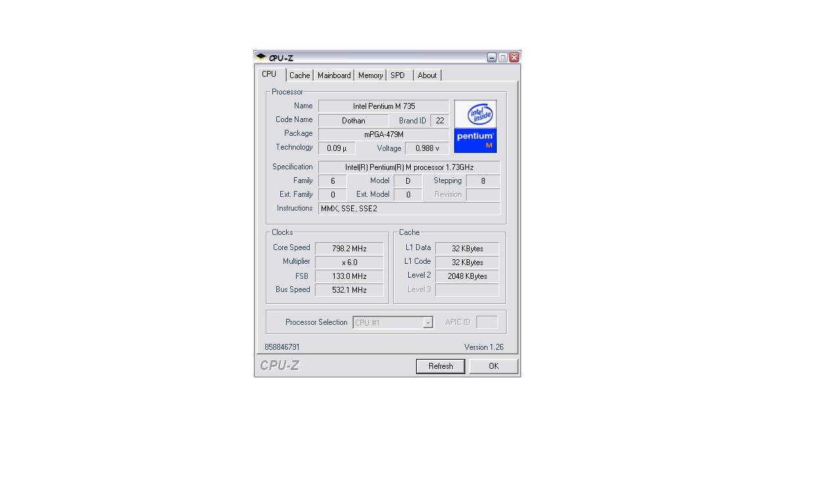Click the Family value 6
The image size is (840, 504).
click(333, 181)
